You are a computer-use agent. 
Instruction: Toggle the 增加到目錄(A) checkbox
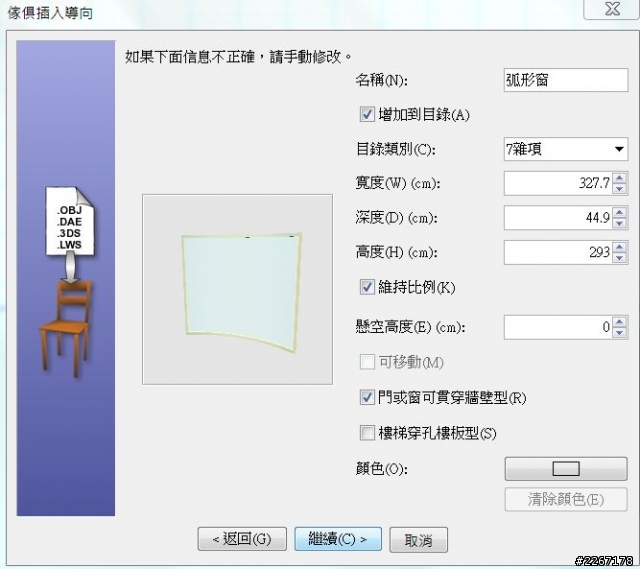367,114
